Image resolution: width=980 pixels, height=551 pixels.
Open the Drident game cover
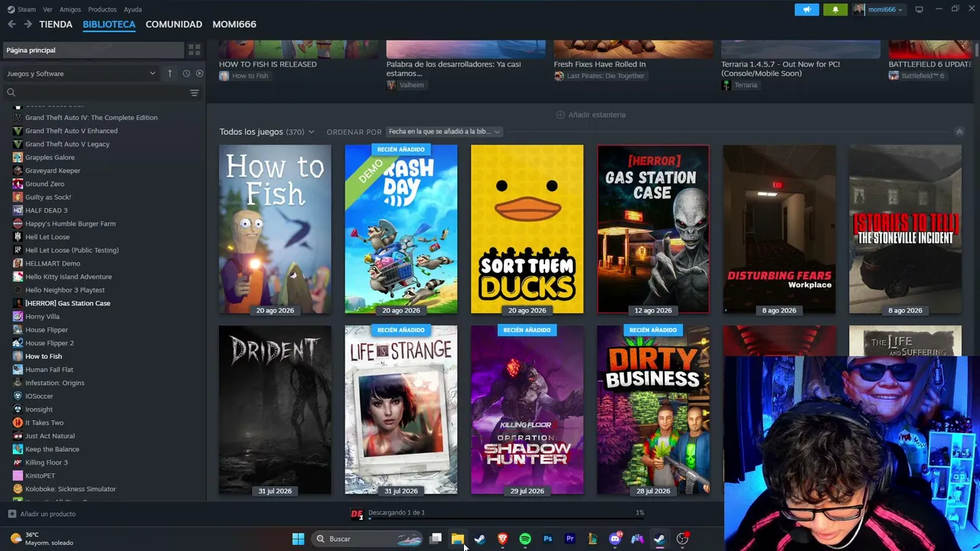pos(275,410)
